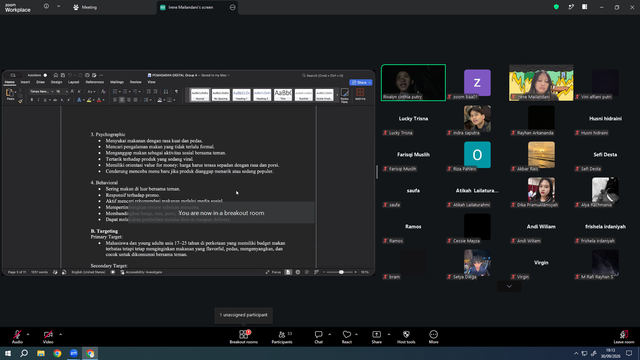
Task: Expand the Audio options arrow
Action: (x=28, y=334)
